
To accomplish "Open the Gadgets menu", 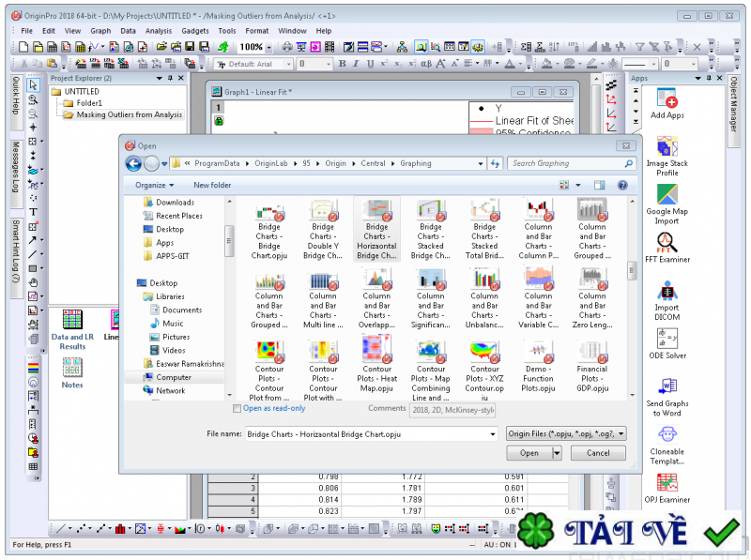I will click(x=195, y=31).
